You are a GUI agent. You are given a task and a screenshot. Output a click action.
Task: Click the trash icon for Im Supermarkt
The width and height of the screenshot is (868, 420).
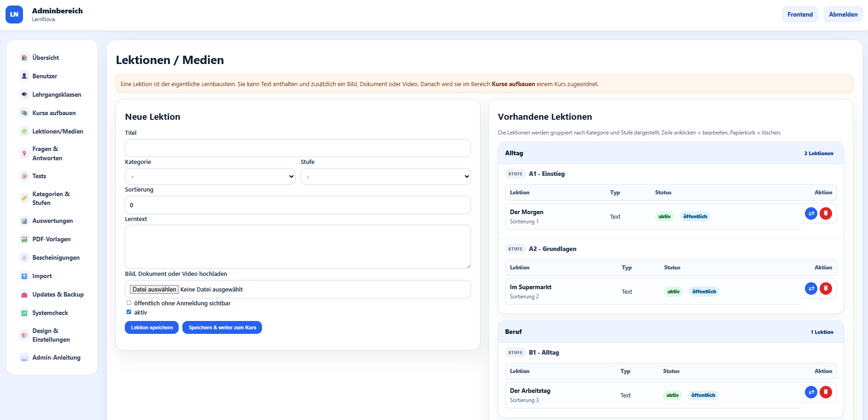(826, 288)
